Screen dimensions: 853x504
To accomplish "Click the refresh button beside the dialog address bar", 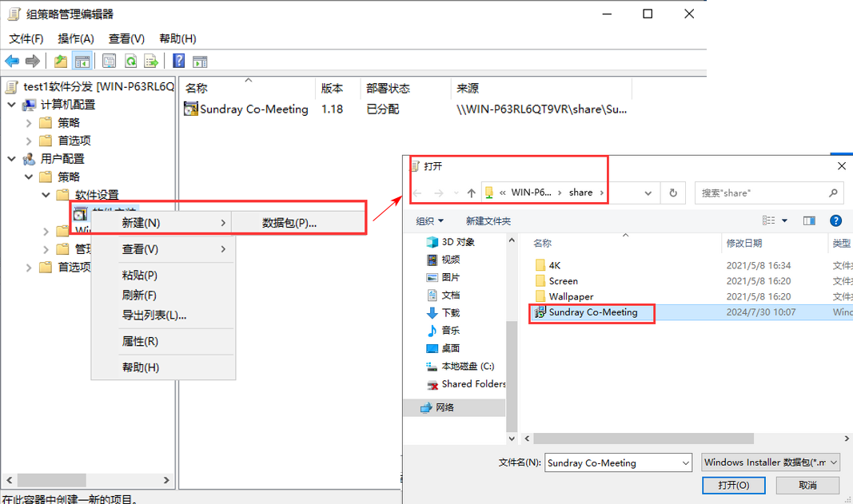I will tap(673, 193).
